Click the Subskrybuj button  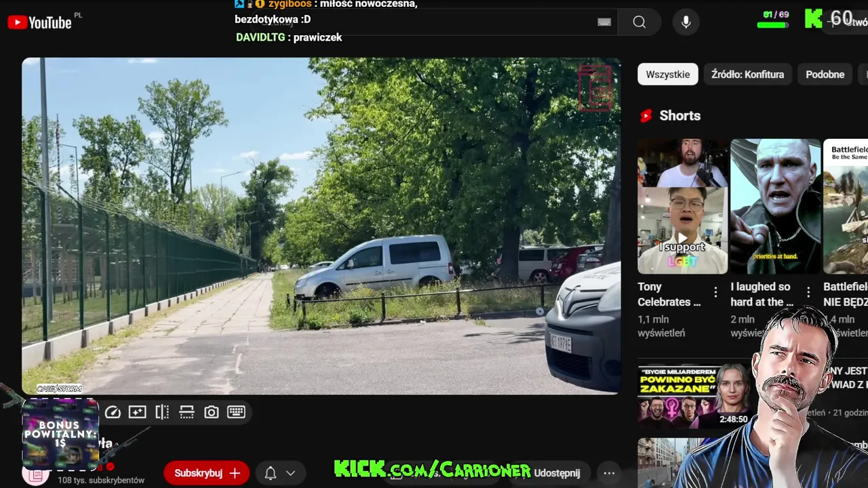(x=206, y=473)
